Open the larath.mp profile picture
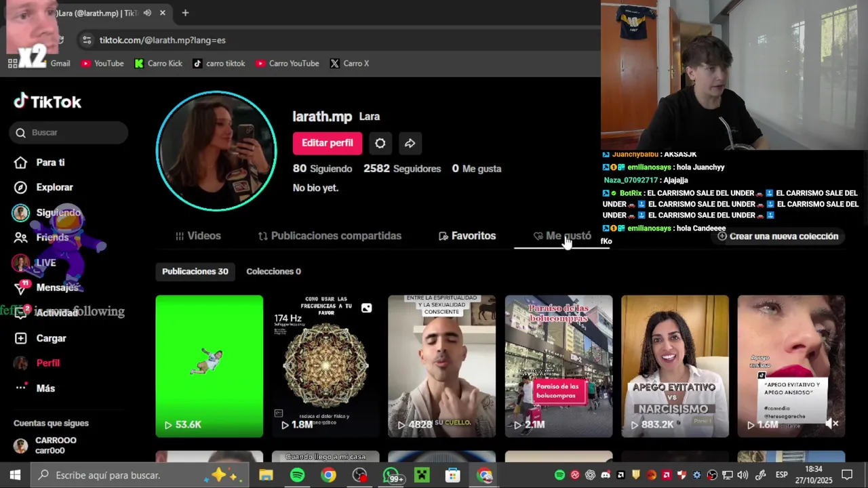This screenshot has height=488, width=868. coord(216,151)
